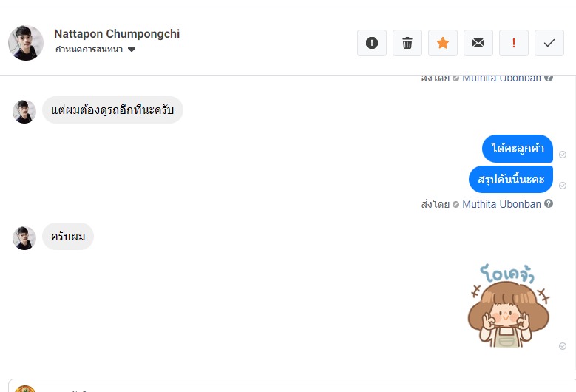Image resolution: width=576 pixels, height=392 pixels.
Task: Click the spam report exclamation circle icon
Action: (x=372, y=43)
